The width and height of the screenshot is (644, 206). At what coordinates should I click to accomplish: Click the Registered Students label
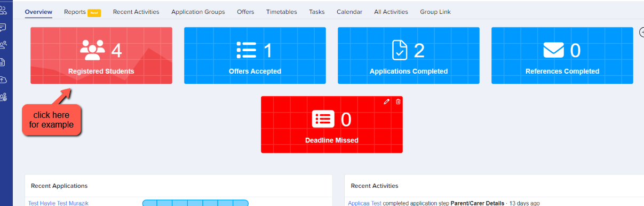(101, 71)
